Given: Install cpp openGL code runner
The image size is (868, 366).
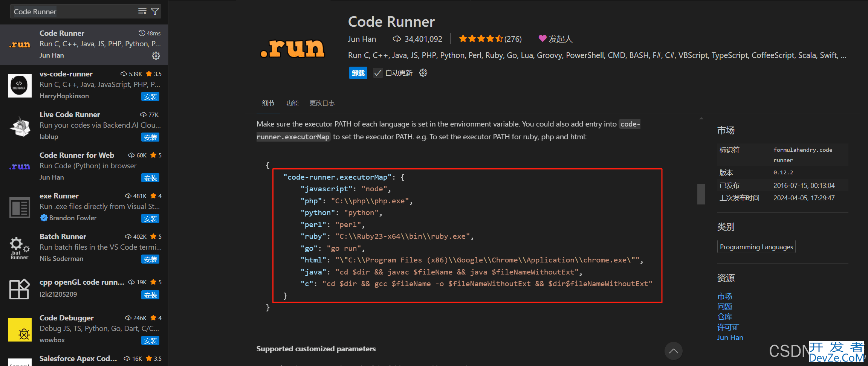Looking at the screenshot, I should pyautogui.click(x=150, y=295).
